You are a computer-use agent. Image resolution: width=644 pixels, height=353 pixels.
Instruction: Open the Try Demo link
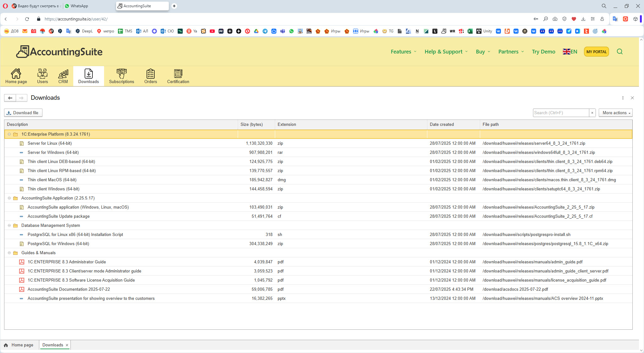pyautogui.click(x=543, y=52)
